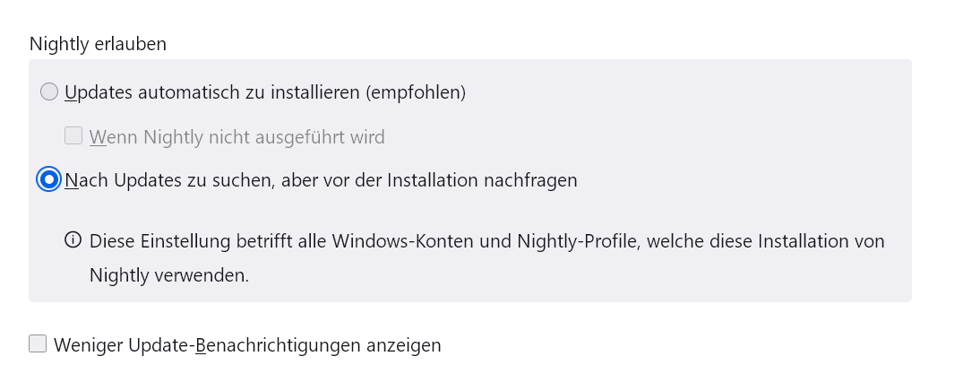Select the 'Updates automatisch zu installieren' radio button
Screen dimensions: 980x391
[49, 91]
